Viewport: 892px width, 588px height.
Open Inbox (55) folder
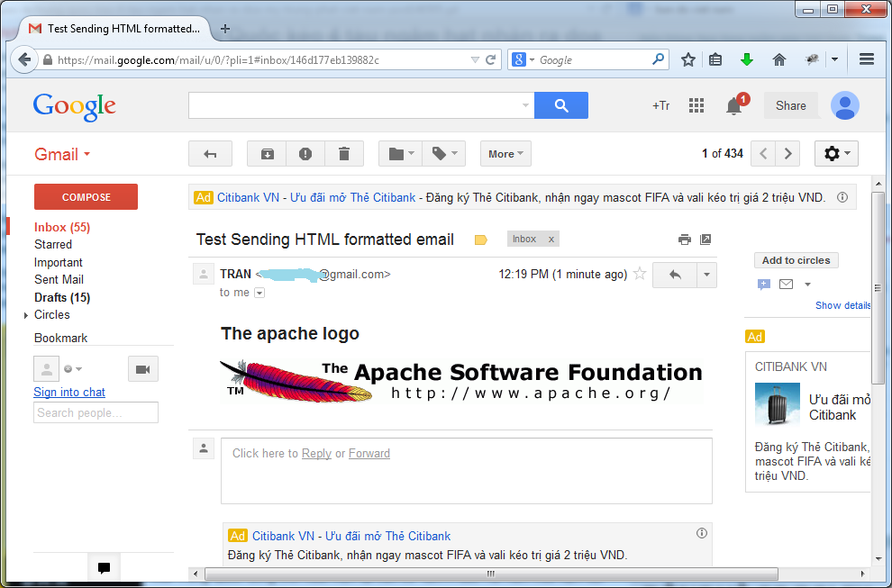(x=62, y=227)
